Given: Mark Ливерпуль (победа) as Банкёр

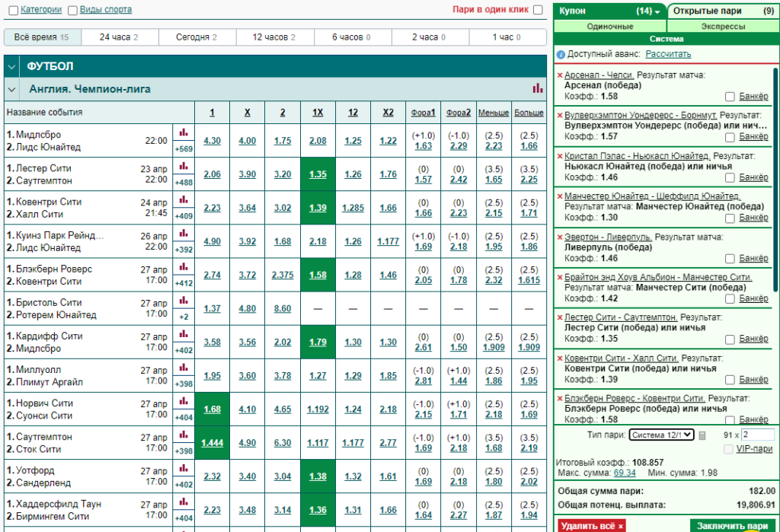Looking at the screenshot, I should pos(730,259).
